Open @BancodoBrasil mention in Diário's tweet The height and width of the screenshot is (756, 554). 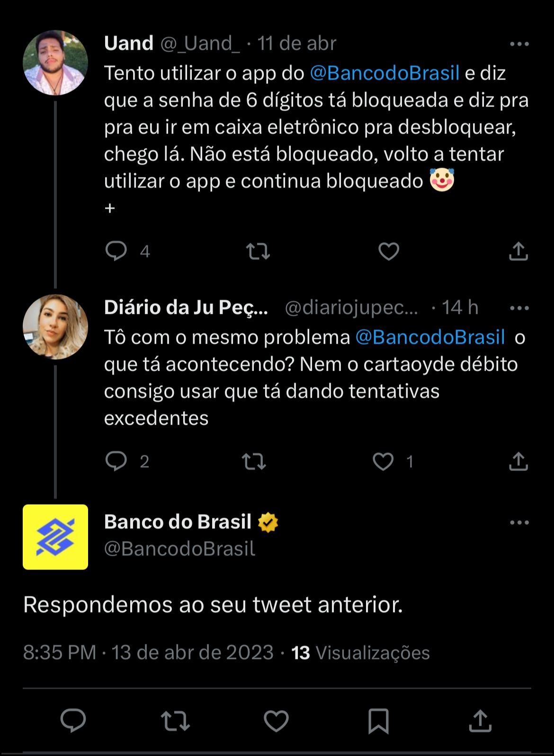coord(430,338)
